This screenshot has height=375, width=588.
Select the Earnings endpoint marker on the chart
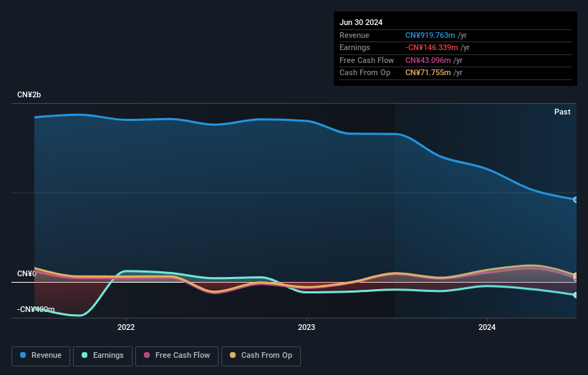576,295
